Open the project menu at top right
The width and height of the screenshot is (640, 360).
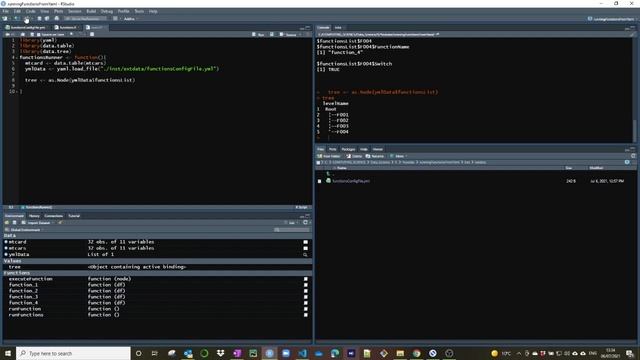612,19
